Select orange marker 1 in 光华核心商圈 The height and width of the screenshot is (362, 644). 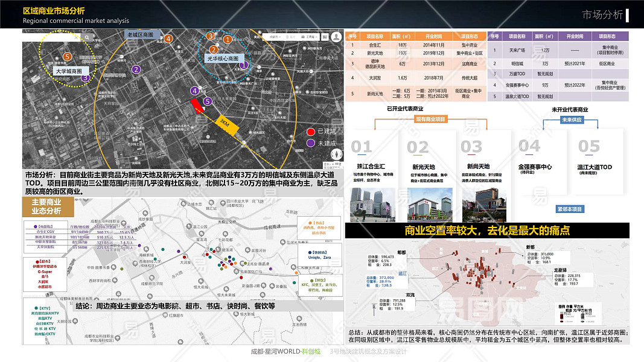coord(228,40)
